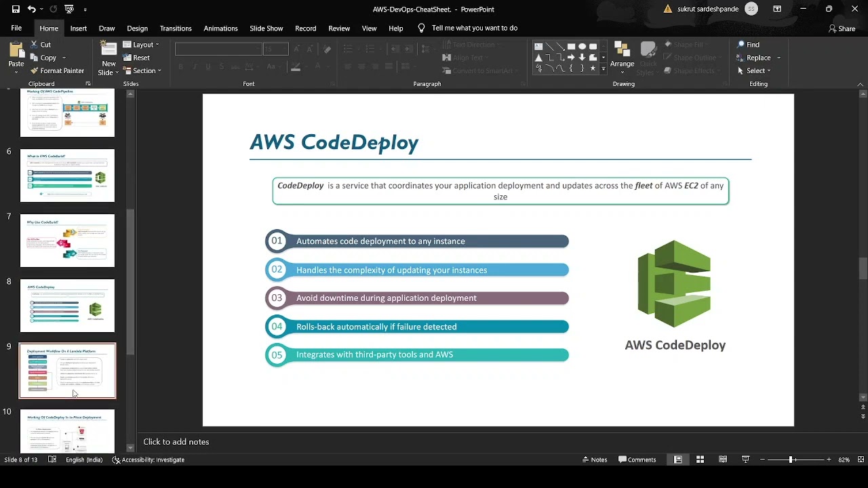Click the Share button
The width and height of the screenshot is (868, 488).
(x=842, y=28)
